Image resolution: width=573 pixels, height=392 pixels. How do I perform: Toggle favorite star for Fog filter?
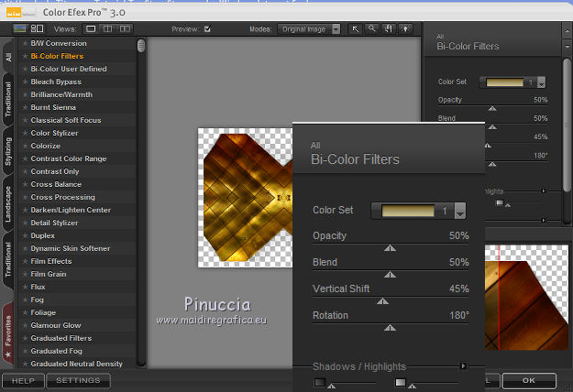click(x=25, y=299)
